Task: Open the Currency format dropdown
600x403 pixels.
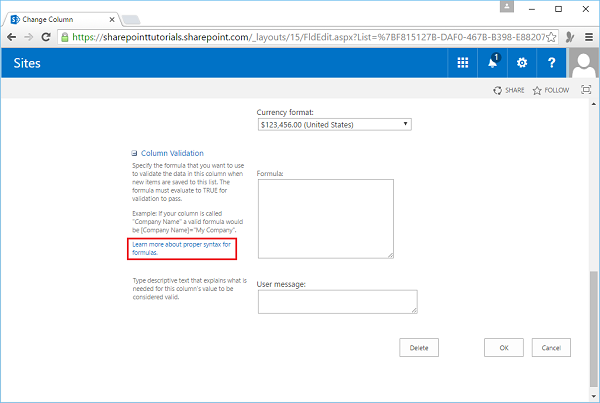Action: (x=334, y=124)
